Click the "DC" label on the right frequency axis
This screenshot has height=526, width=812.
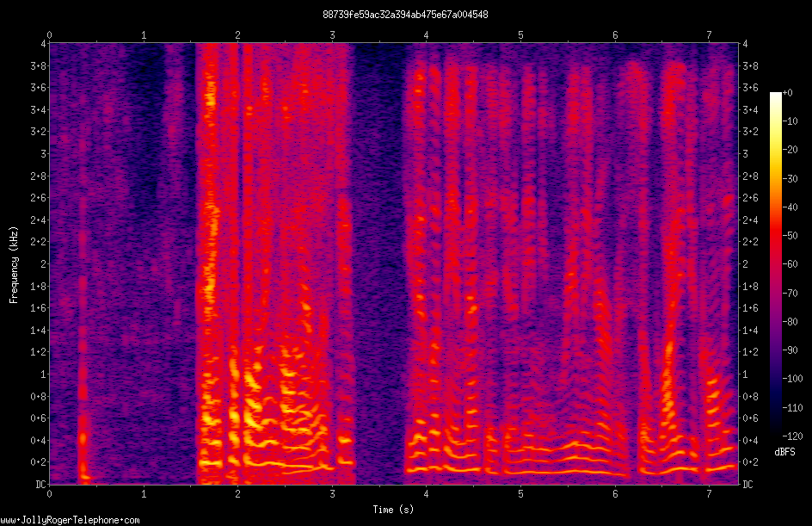click(747, 485)
